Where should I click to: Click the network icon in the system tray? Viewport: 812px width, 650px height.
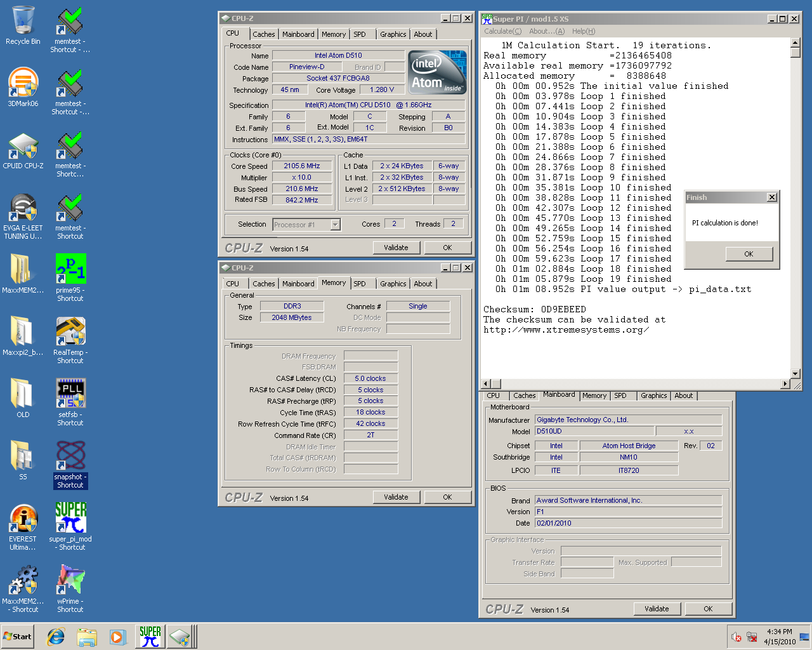[x=752, y=637]
